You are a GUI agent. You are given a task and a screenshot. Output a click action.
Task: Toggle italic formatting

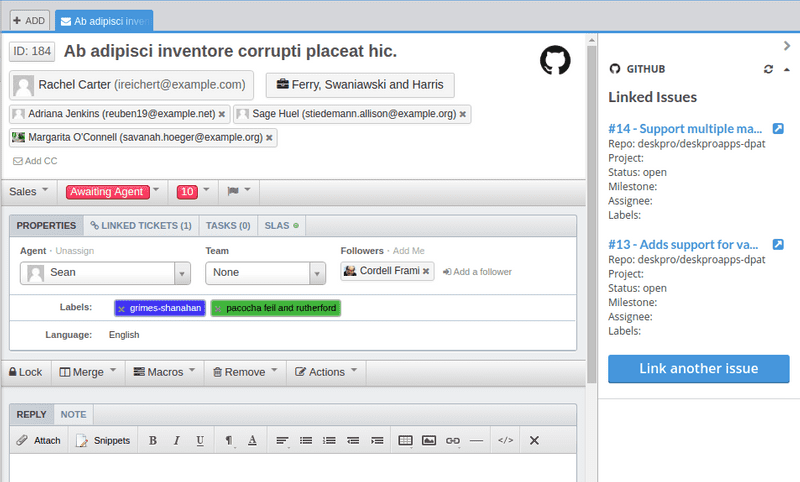(177, 440)
